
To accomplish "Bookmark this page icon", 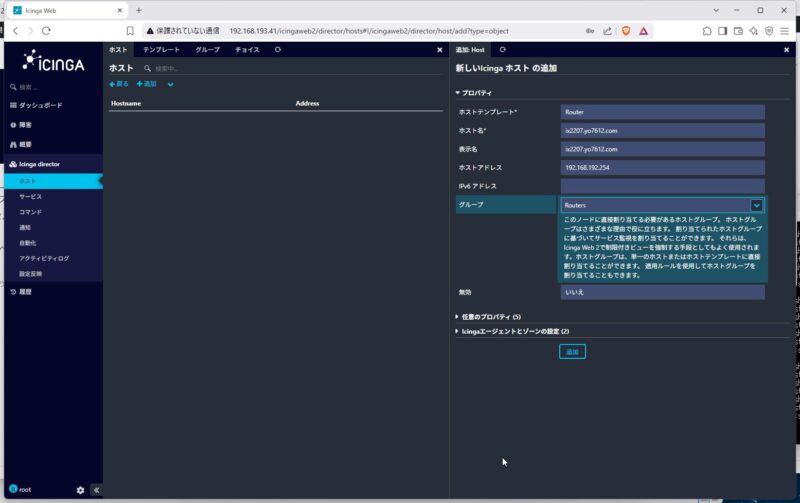I will point(130,31).
